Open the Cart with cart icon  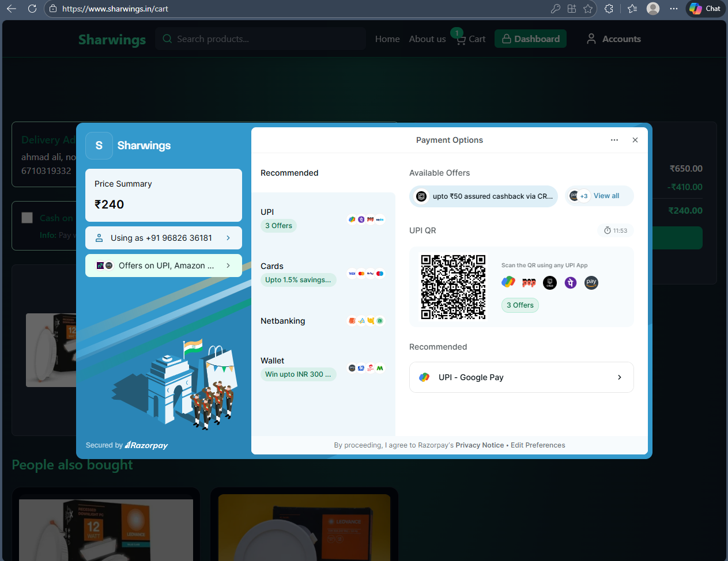[x=471, y=39]
